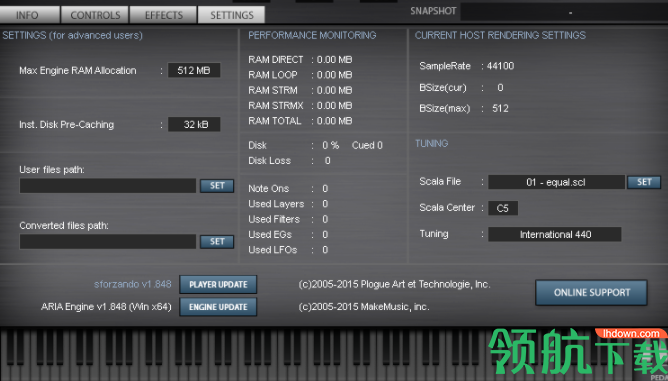Click the TUNING section heading

(431, 143)
